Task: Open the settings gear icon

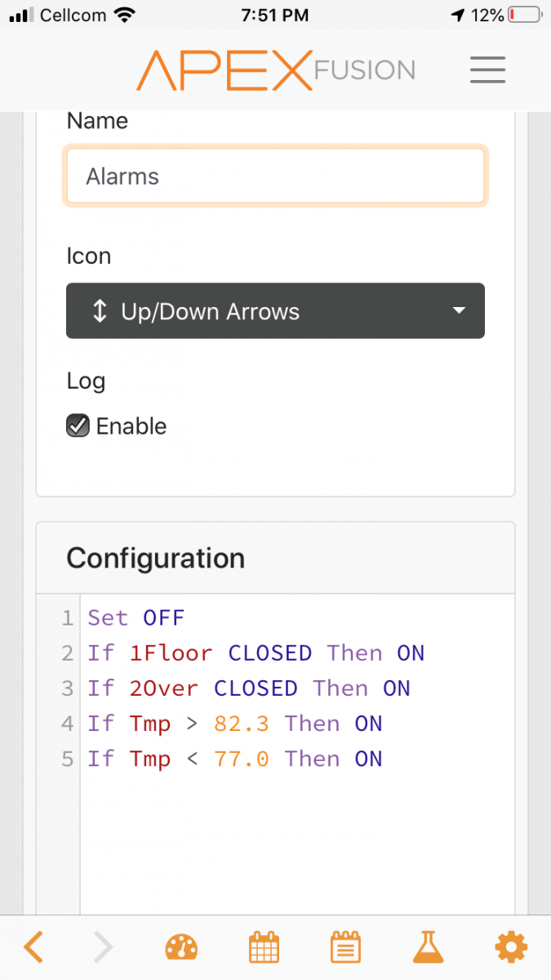Action: tap(510, 947)
